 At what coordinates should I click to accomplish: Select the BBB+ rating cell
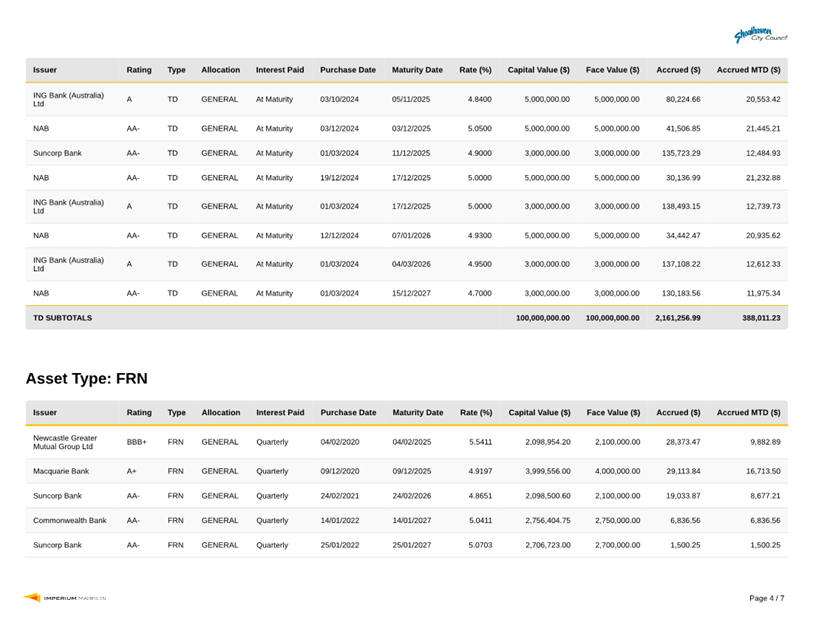point(137,441)
